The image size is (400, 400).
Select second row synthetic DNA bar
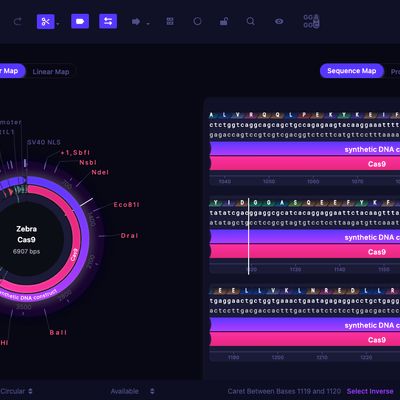pyautogui.click(x=305, y=237)
